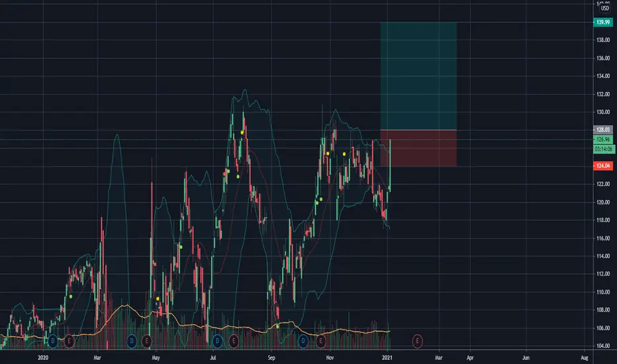Click the 124.04 stop-loss price label
617x364 pixels.
[603, 165]
